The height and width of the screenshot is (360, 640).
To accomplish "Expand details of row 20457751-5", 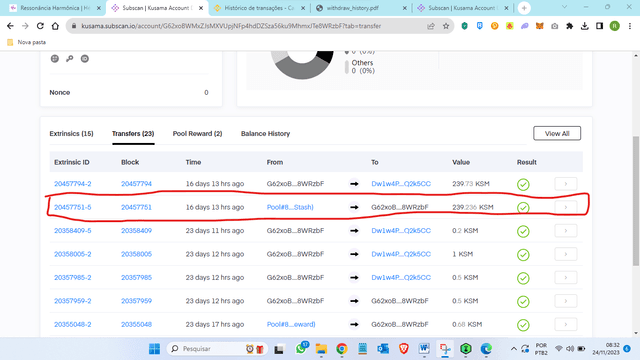I will coord(566,207).
